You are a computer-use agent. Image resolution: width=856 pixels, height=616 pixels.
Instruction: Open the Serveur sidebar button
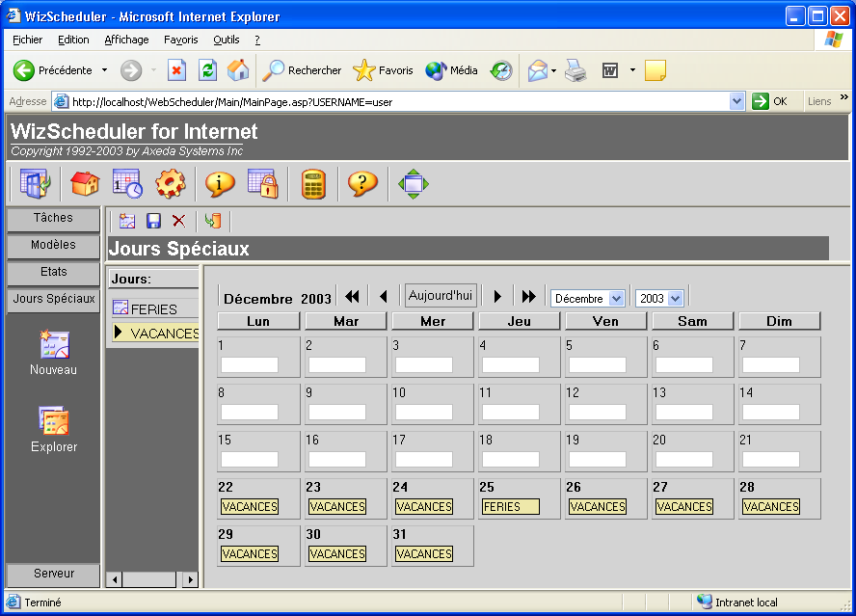coord(53,575)
